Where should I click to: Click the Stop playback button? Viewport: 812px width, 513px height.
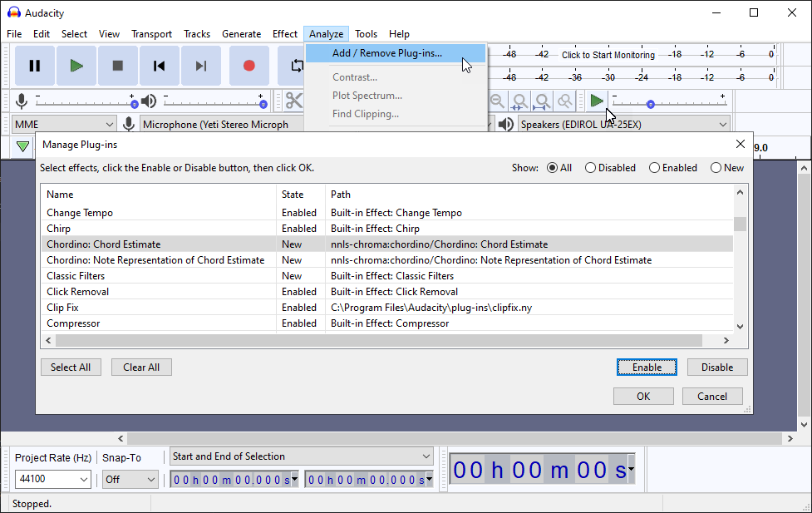(117, 66)
